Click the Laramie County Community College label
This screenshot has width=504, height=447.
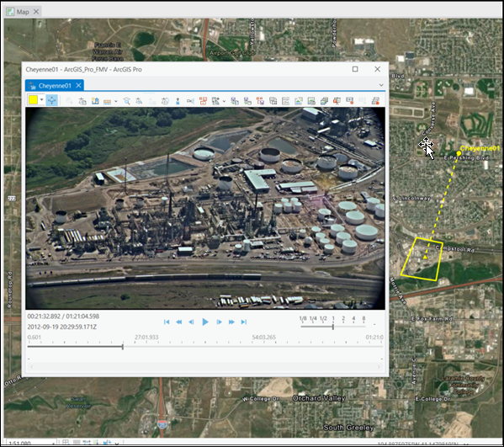click(x=463, y=385)
